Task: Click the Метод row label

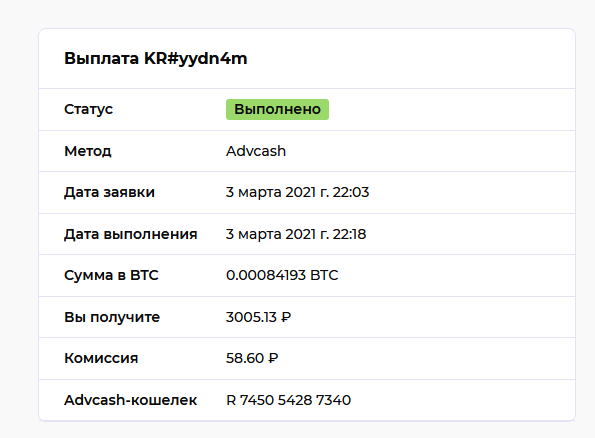Action: pyautogui.click(x=88, y=151)
